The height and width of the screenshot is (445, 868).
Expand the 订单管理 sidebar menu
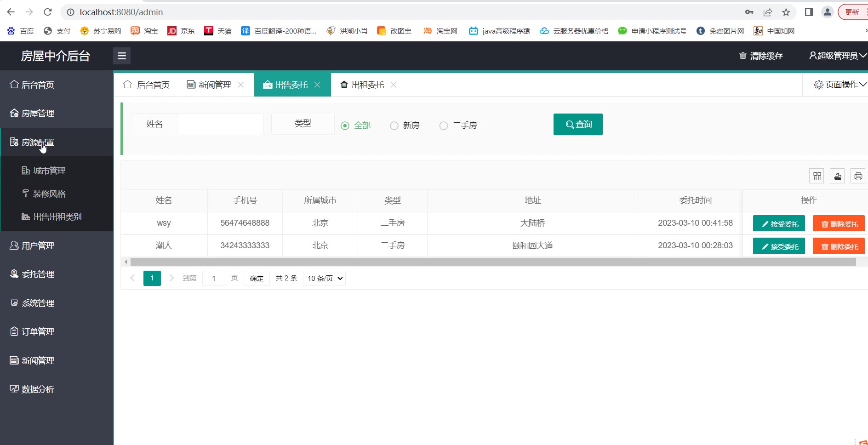(57, 332)
